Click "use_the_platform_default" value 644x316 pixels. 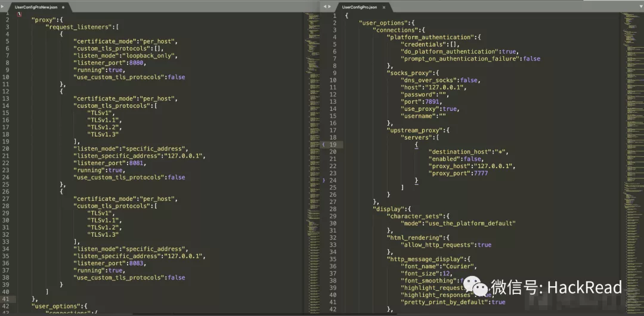coord(470,223)
